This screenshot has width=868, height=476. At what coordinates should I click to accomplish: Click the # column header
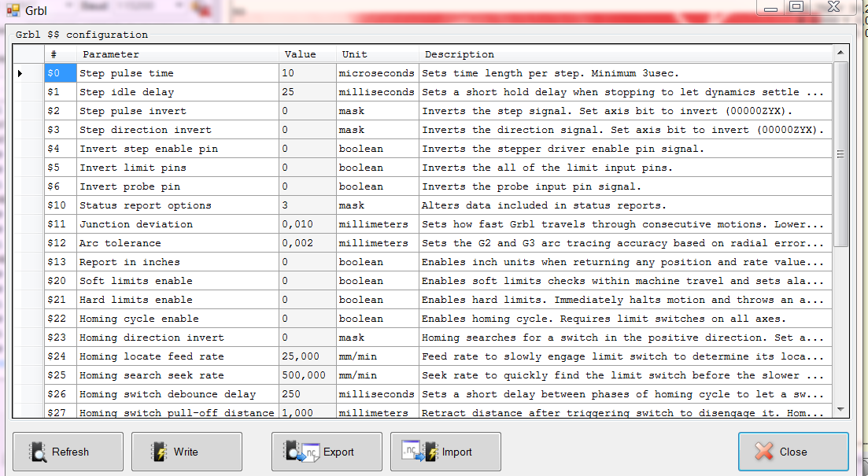[61, 54]
